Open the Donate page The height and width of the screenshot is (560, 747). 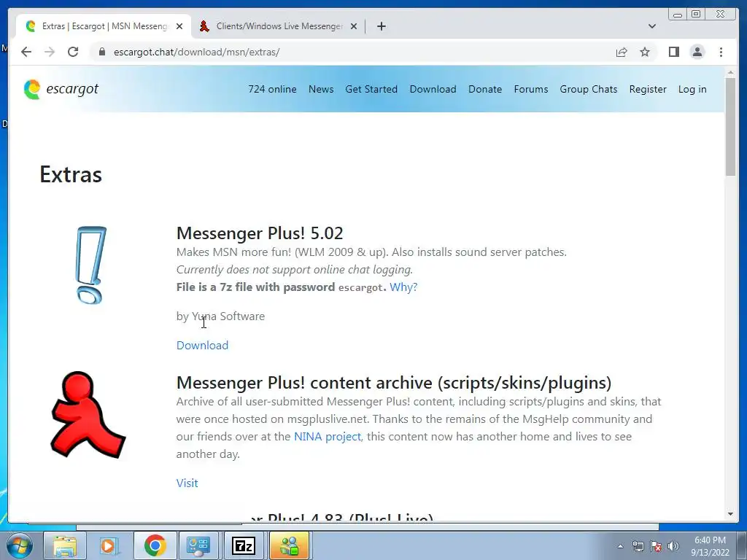point(485,89)
